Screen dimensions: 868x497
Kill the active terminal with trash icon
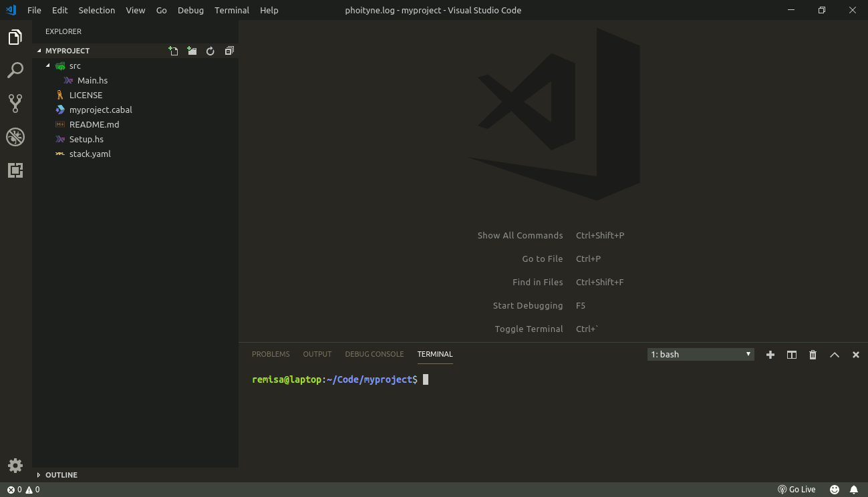pyautogui.click(x=813, y=354)
